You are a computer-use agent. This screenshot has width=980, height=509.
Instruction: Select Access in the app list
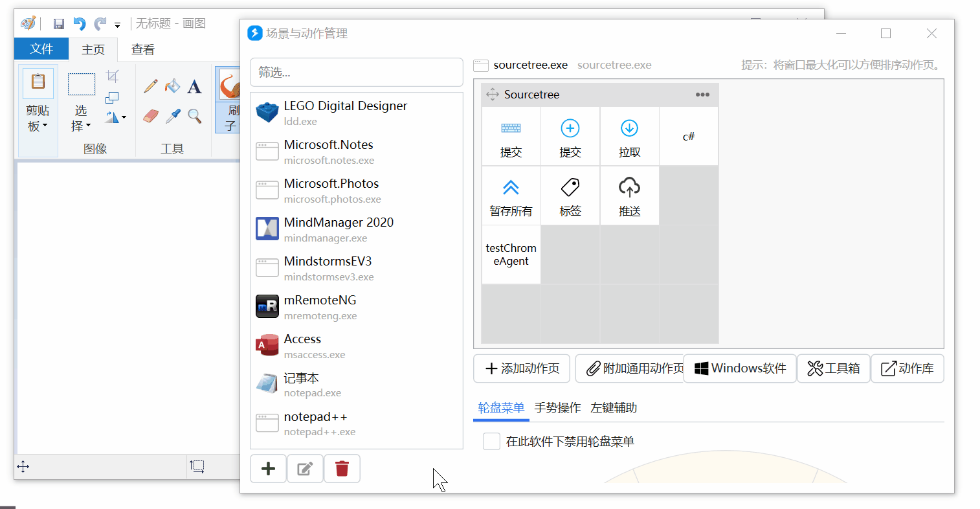click(x=357, y=345)
